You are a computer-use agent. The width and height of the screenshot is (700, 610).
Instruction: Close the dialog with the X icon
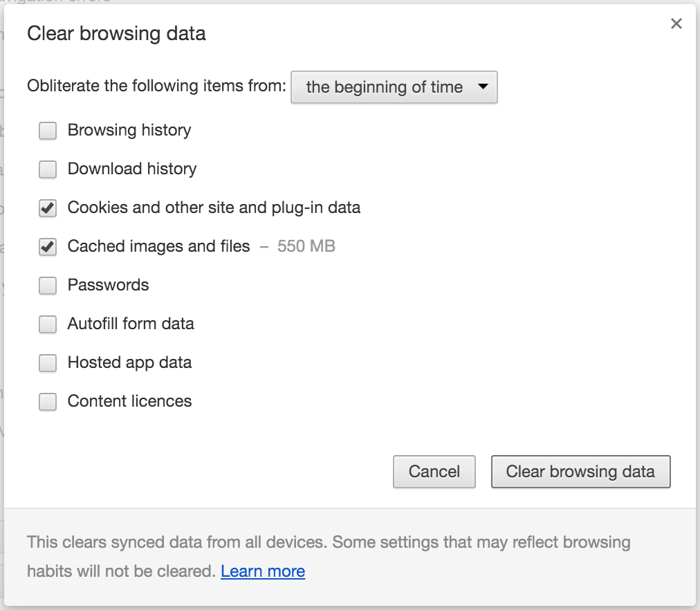(x=676, y=24)
